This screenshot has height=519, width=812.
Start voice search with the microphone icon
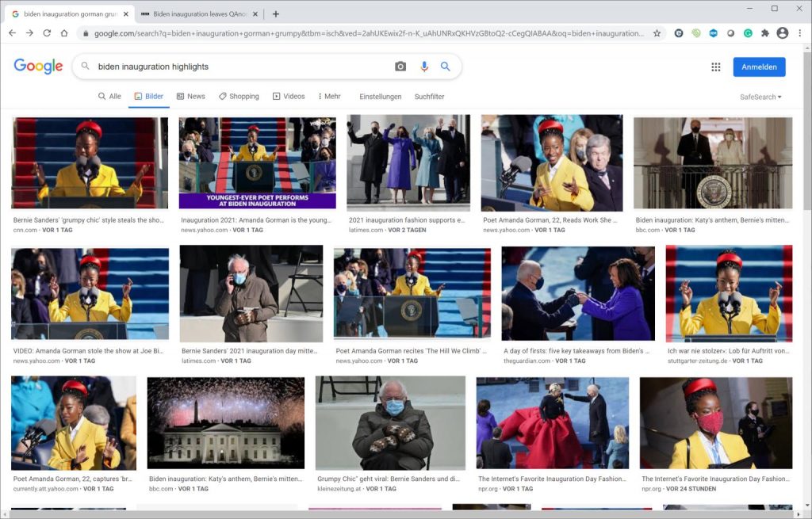pyautogui.click(x=424, y=67)
